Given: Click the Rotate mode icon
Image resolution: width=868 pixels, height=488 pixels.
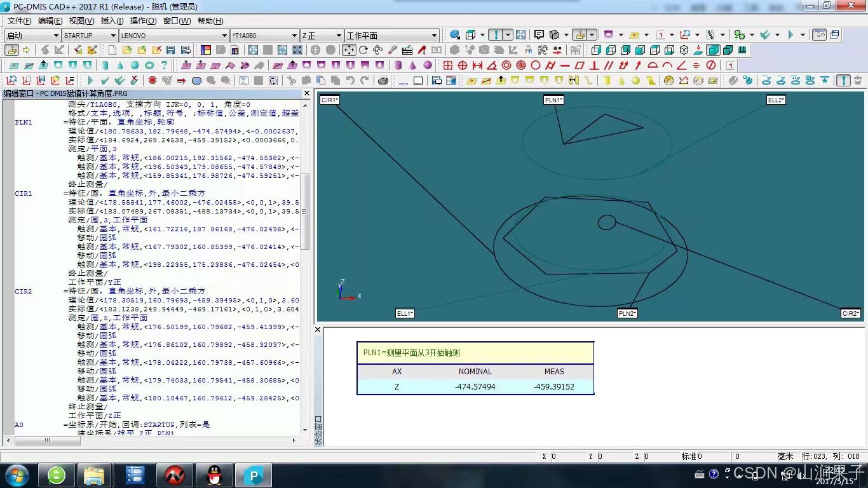Looking at the screenshot, I should click(x=363, y=50).
